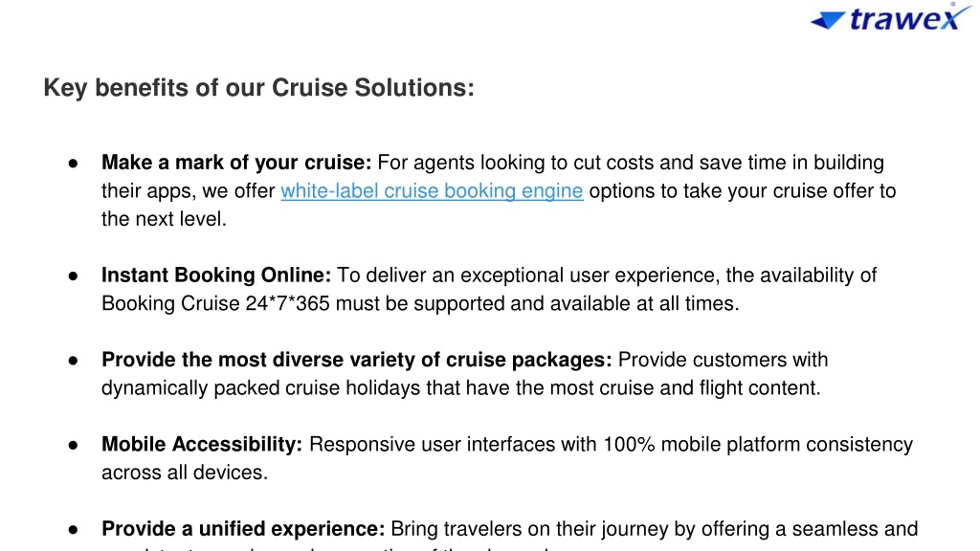Click the blue arrow emblem beside trawex
The height and width of the screenshot is (551, 980).
(x=827, y=21)
